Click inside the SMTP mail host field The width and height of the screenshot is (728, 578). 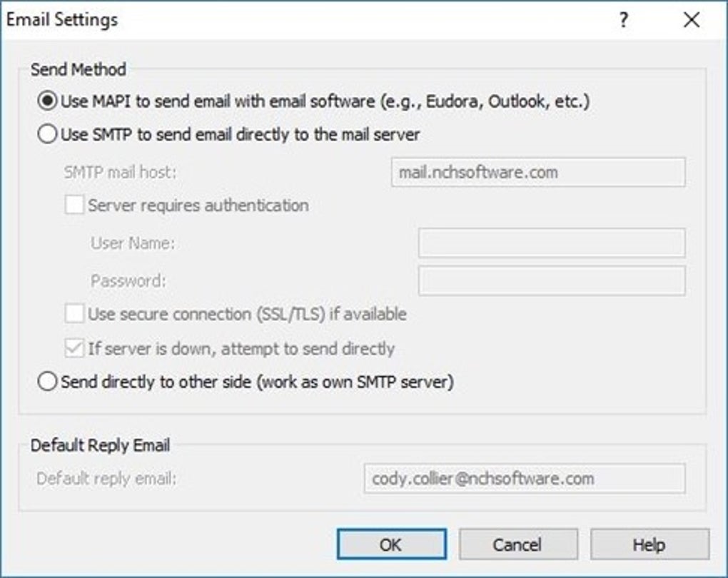pos(537,171)
